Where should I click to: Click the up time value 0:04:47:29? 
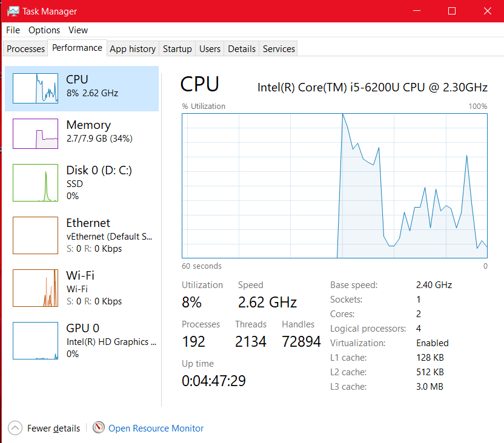pyautogui.click(x=214, y=381)
